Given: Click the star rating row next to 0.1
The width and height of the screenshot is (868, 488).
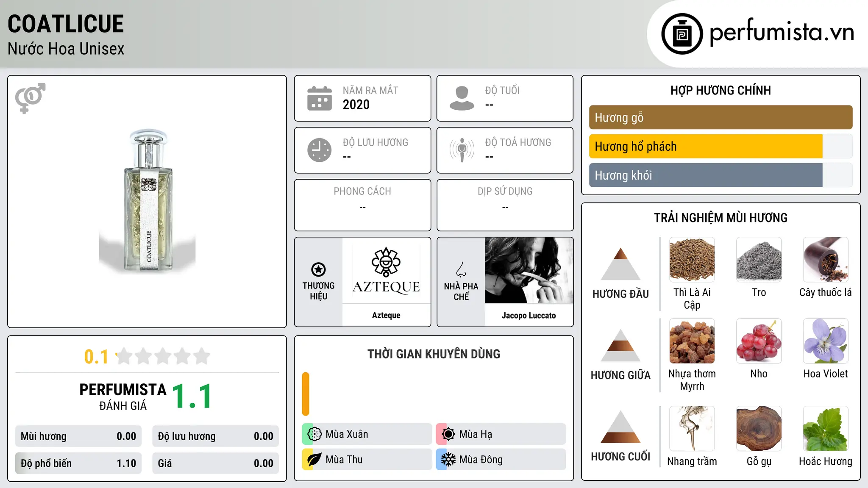Looking at the screenshot, I should (163, 356).
